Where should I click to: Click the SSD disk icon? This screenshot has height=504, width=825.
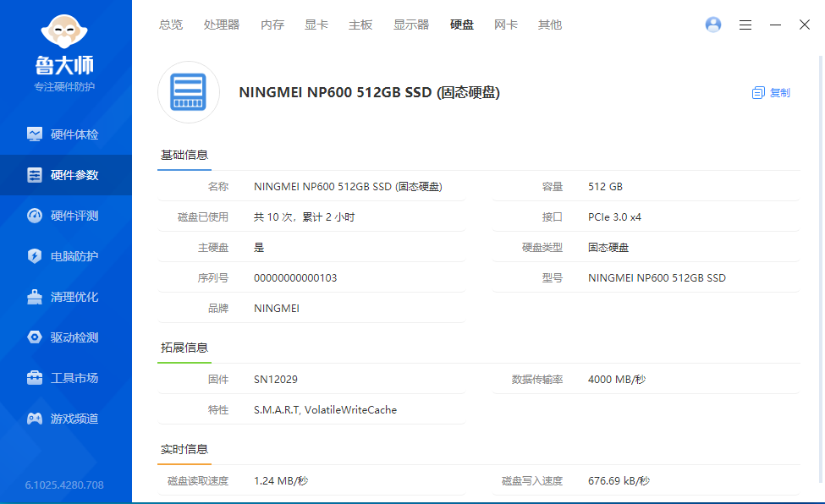pyautogui.click(x=189, y=92)
